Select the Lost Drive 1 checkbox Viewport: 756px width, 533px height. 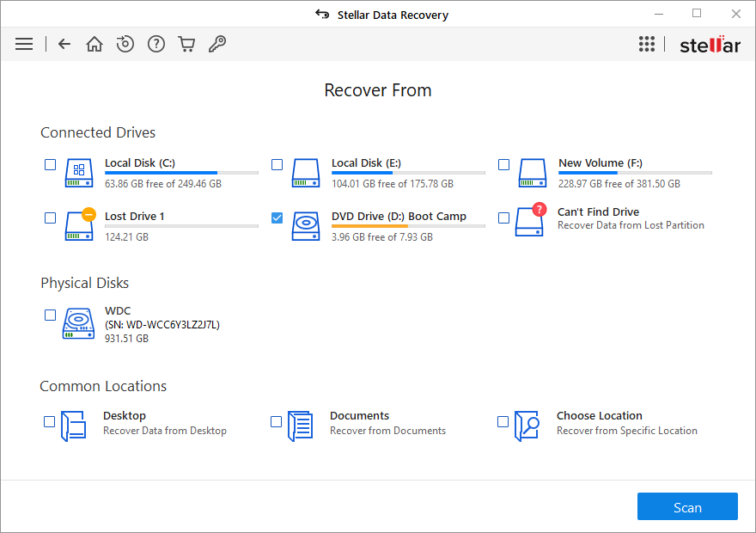pyautogui.click(x=50, y=217)
